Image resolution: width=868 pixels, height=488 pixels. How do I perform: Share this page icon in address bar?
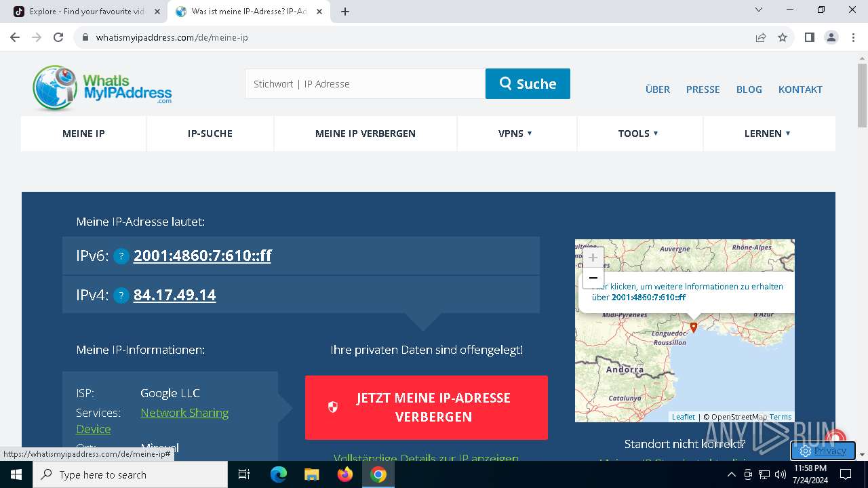coord(761,37)
